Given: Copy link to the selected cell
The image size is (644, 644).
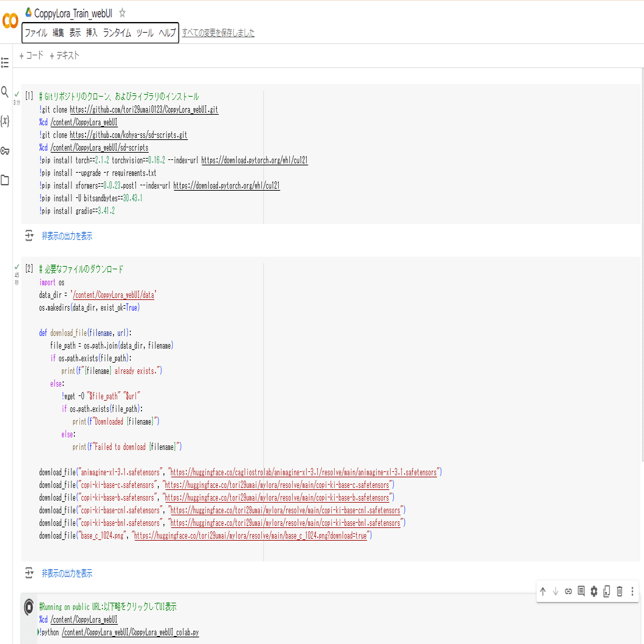Looking at the screenshot, I should 569,591.
